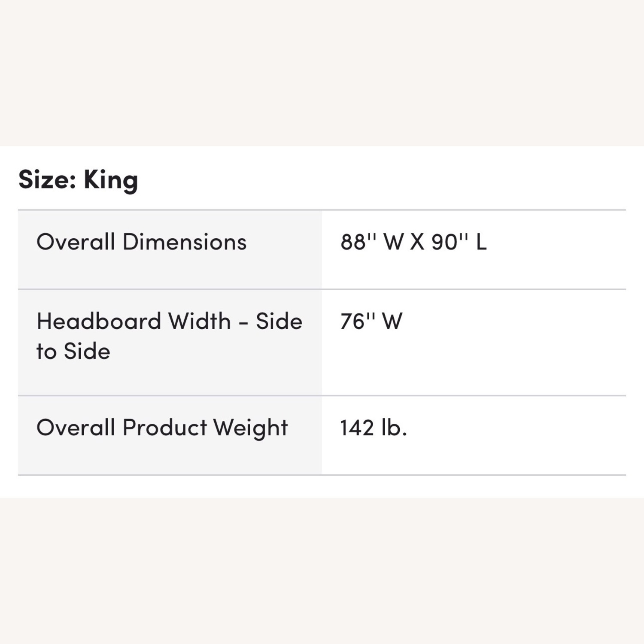Select the word "King" in the heading
The width and height of the screenshot is (644, 644).
tap(111, 180)
